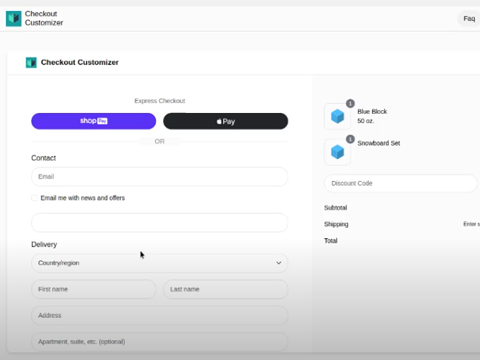Click the Last name field

226,289
